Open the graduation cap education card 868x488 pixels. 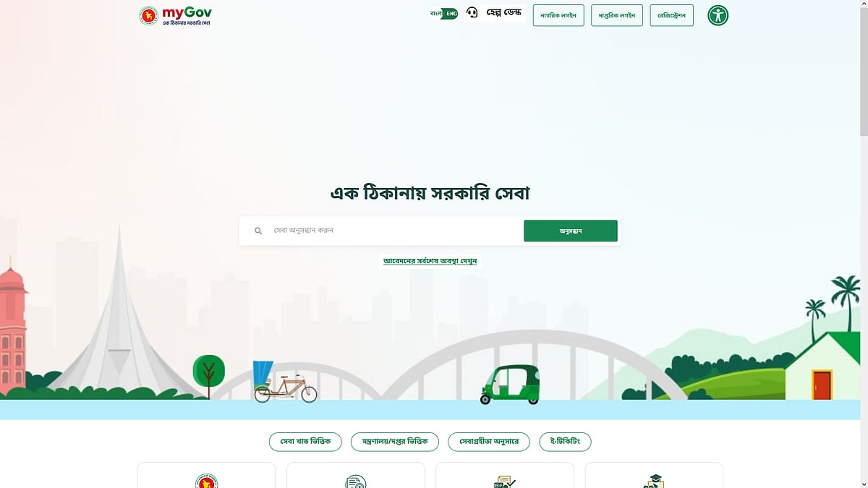pos(654,475)
